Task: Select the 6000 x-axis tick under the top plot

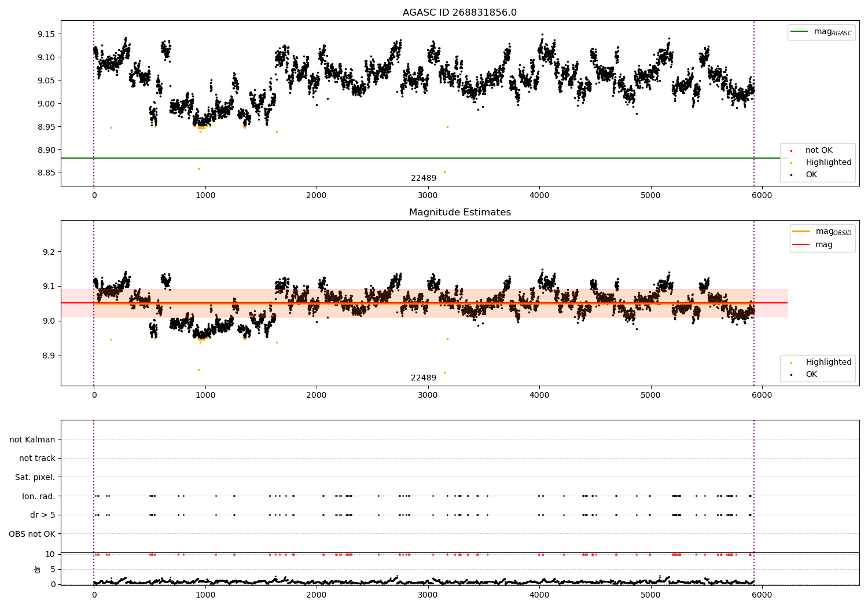Action: click(x=762, y=196)
